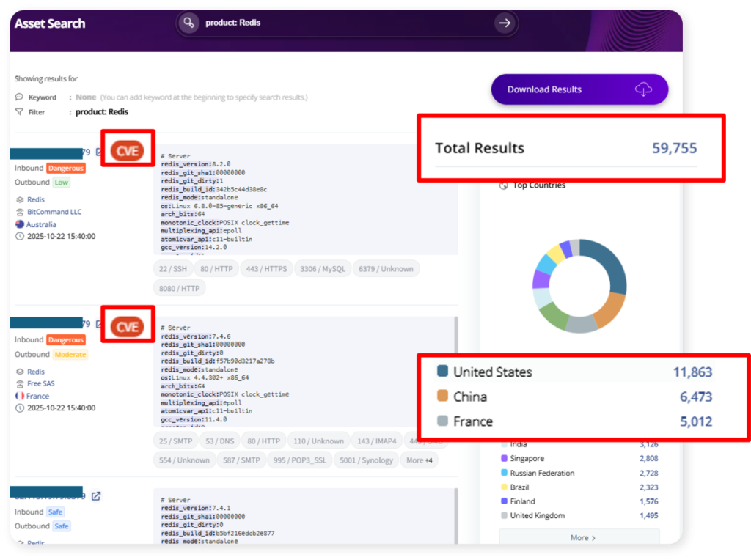Click the Filter funnel icon
The height and width of the screenshot is (560, 751).
tap(19, 112)
